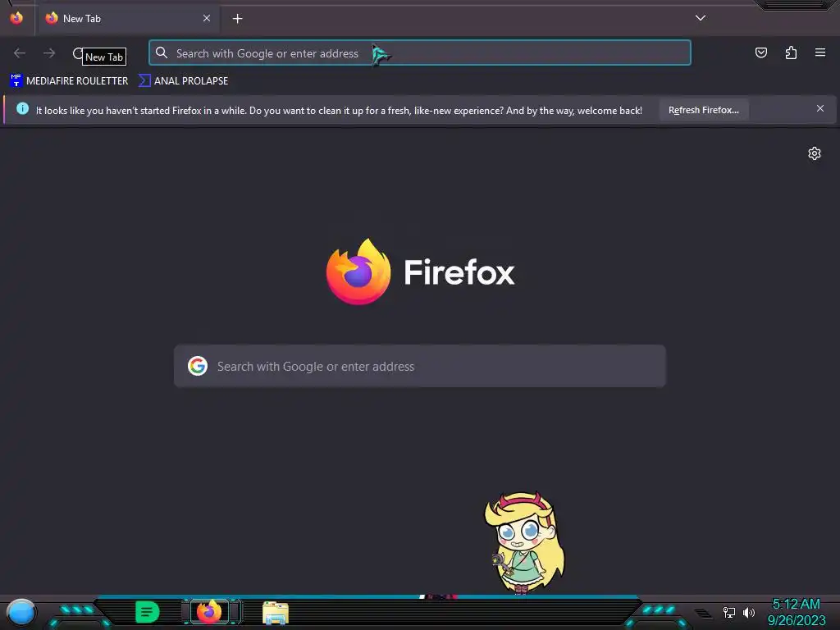Screen dimensions: 840x630
Task: Dismiss the welcome back notification bar
Action: click(820, 109)
